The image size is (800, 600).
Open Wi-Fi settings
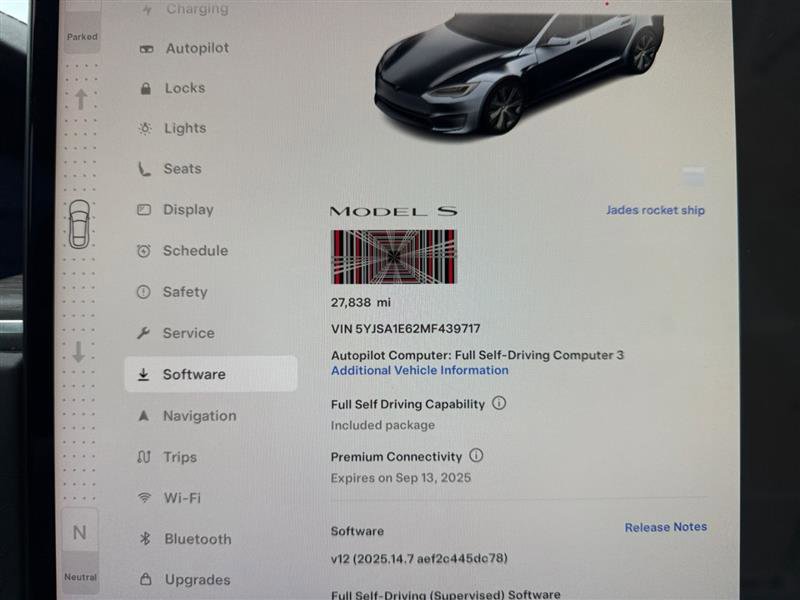click(x=169, y=497)
